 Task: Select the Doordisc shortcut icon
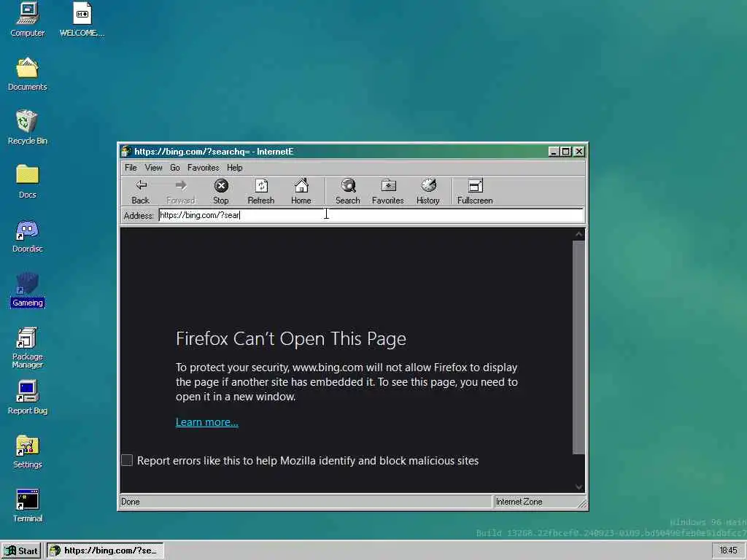click(x=28, y=236)
